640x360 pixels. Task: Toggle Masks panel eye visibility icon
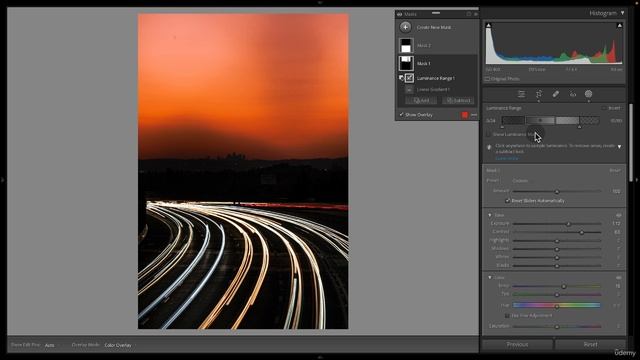point(399,14)
